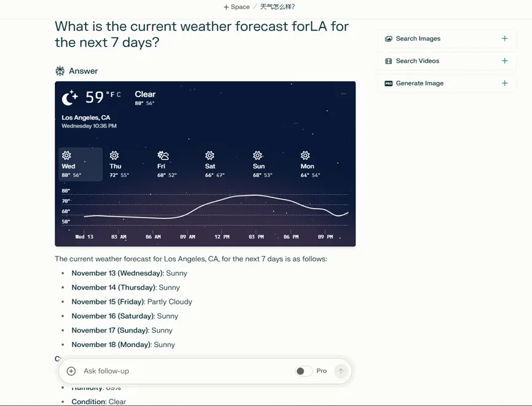Click the attach plus icon in follow-up bar
The width and height of the screenshot is (532, 406).
(x=71, y=371)
